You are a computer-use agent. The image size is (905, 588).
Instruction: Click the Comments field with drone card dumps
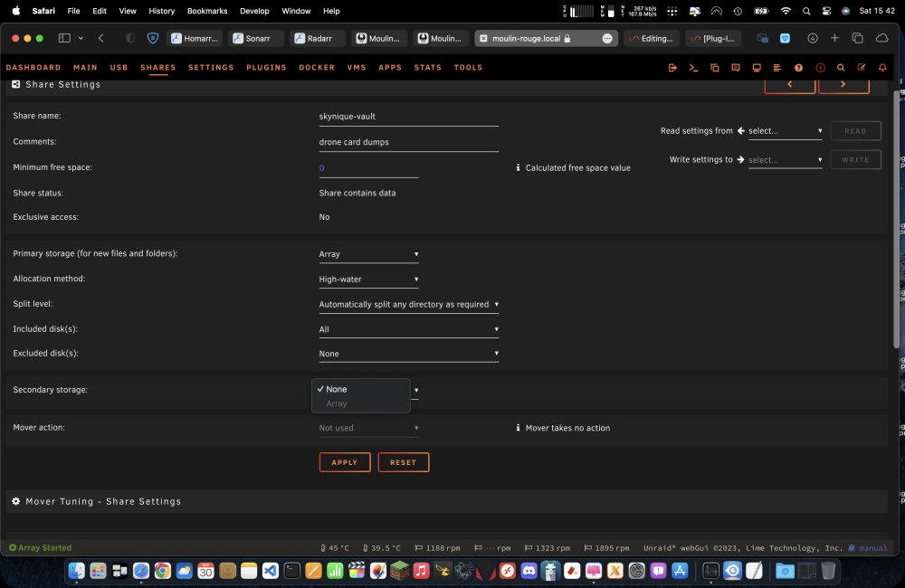(409, 143)
